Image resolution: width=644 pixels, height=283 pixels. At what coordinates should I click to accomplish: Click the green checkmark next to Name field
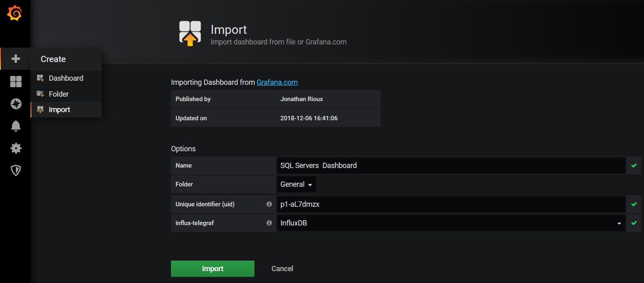(x=634, y=166)
